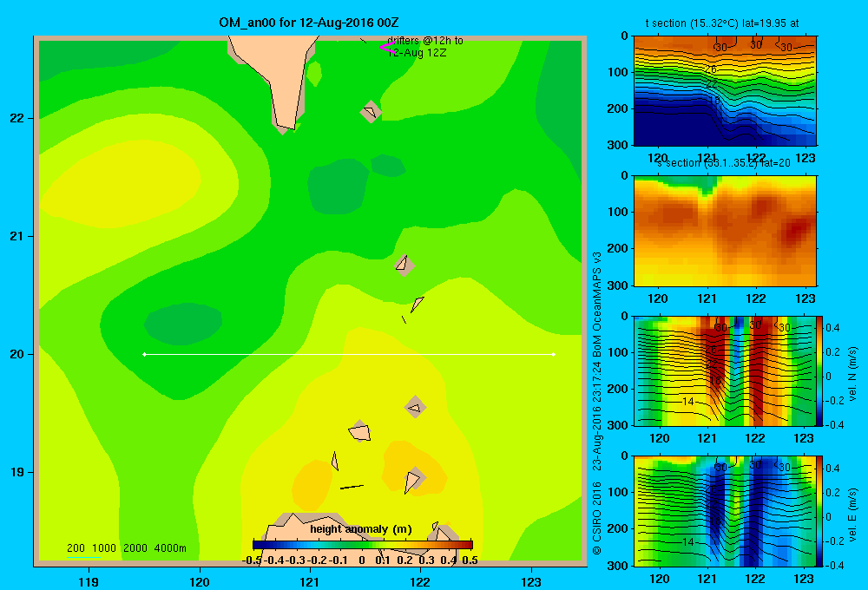Image resolution: width=868 pixels, height=590 pixels.
Task: Open the northward velocity section plot
Action: [x=725, y=370]
